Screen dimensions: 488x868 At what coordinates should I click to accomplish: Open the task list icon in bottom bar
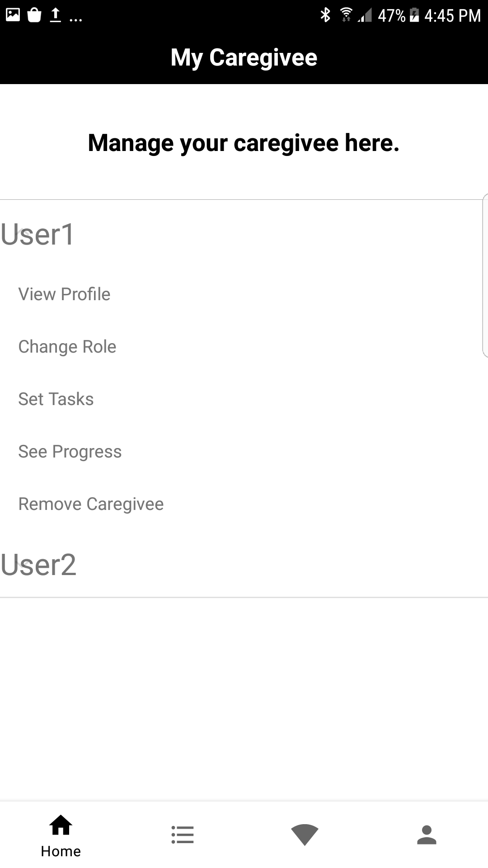183,834
